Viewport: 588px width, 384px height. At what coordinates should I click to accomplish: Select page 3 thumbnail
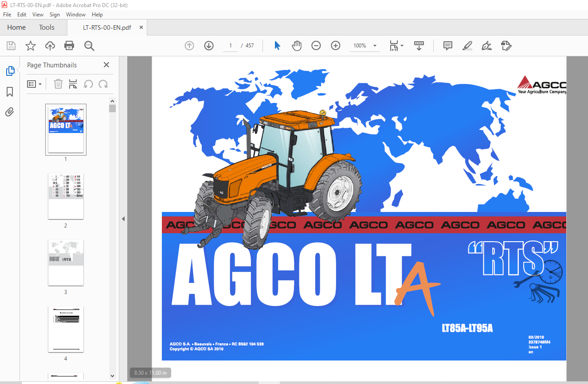pyautogui.click(x=66, y=263)
